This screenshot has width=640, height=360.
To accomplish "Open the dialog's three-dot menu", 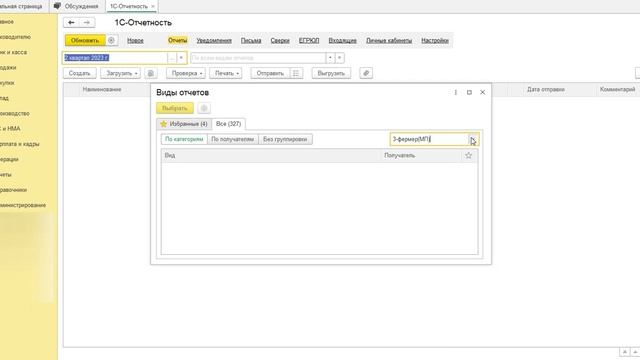I will coord(456,93).
